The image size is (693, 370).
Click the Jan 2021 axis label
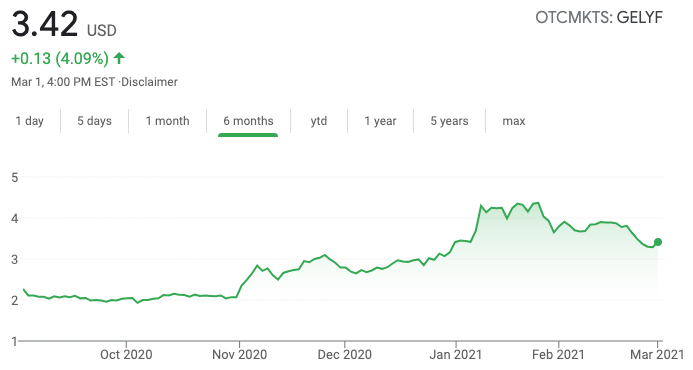click(456, 354)
